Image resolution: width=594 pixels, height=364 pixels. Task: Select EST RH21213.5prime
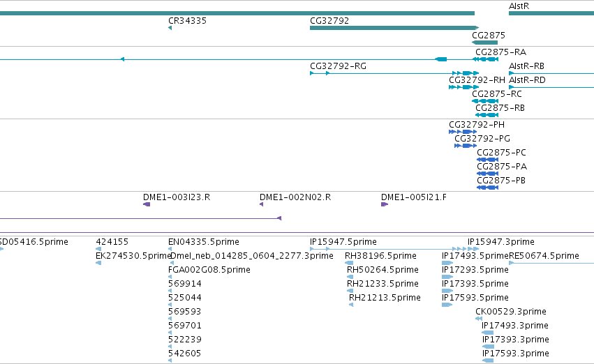385,298
